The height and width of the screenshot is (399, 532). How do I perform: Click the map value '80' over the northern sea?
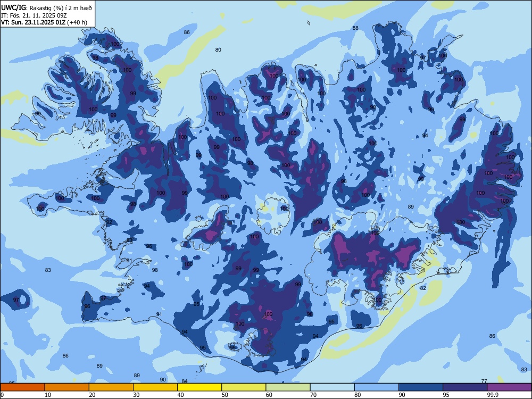218,49
